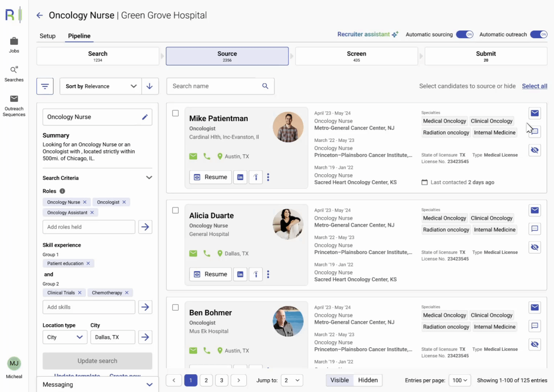This screenshot has height=392, width=554.
Task: Submit the Add skills arrow
Action: click(145, 307)
